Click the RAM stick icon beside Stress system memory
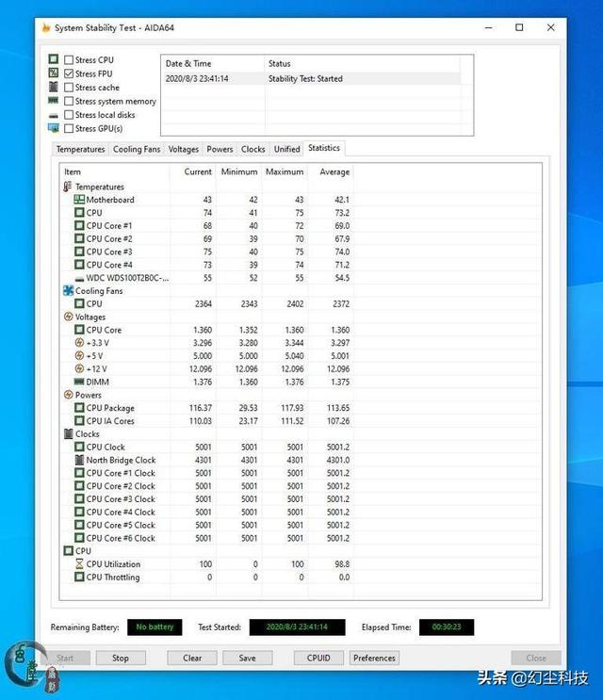 pos(54,101)
